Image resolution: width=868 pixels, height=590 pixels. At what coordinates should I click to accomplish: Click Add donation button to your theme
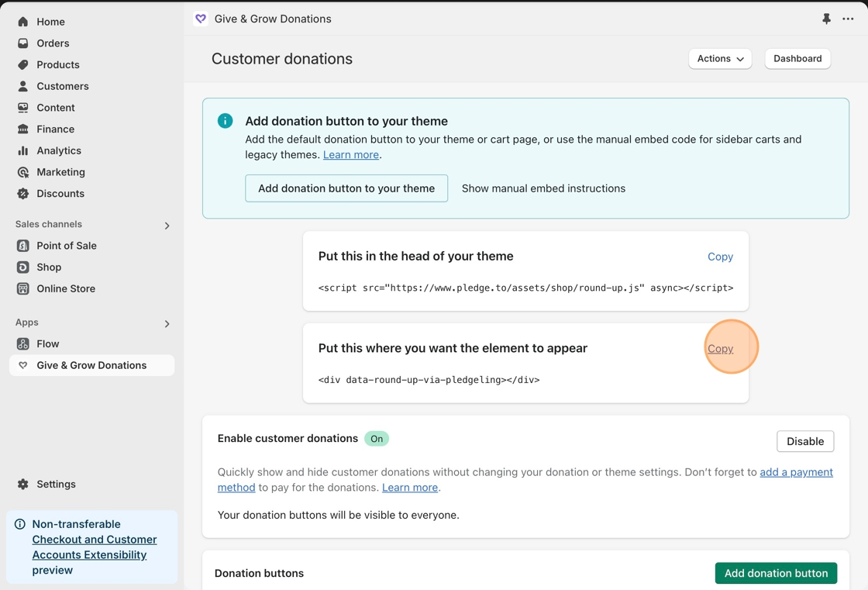[x=346, y=188]
